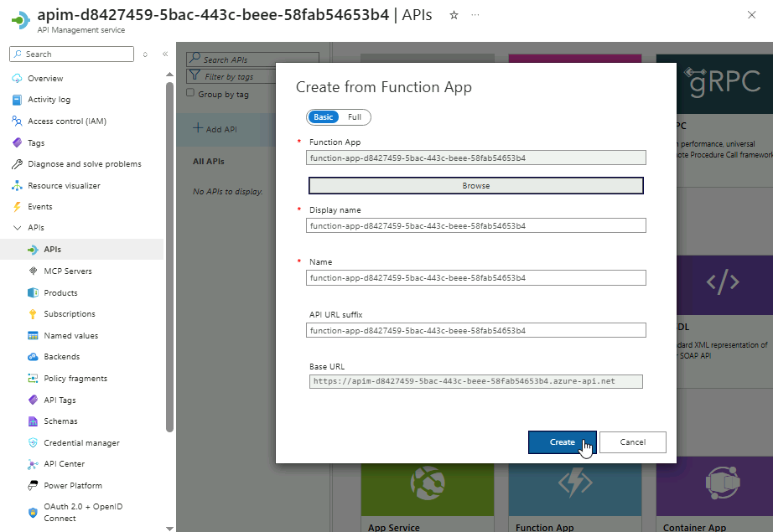Click the Display name input field
Viewport: 773px width, 532px height.
tap(476, 225)
